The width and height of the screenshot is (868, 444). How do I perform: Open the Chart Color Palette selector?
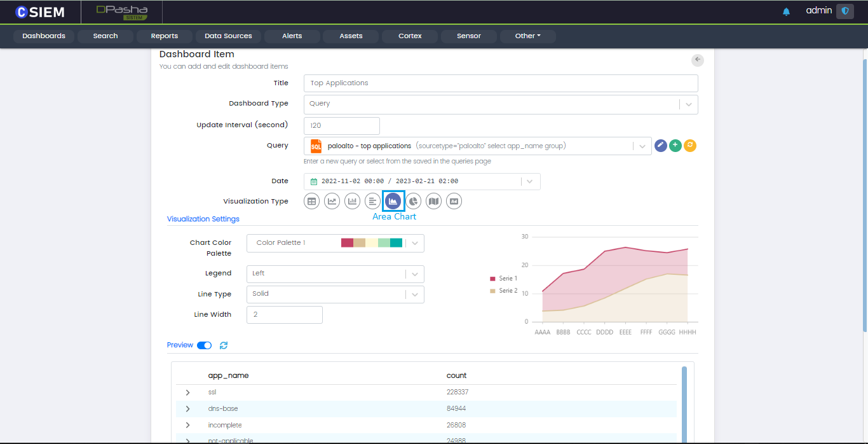334,243
